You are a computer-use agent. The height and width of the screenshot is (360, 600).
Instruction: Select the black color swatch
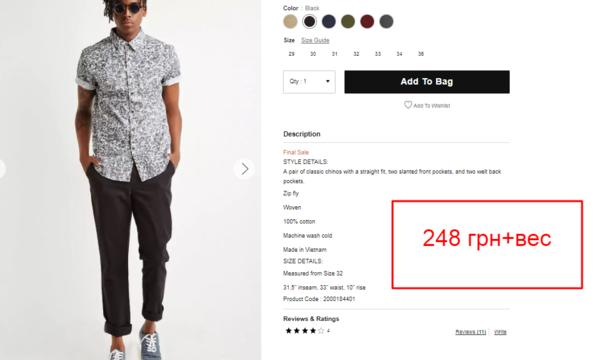pyautogui.click(x=310, y=21)
